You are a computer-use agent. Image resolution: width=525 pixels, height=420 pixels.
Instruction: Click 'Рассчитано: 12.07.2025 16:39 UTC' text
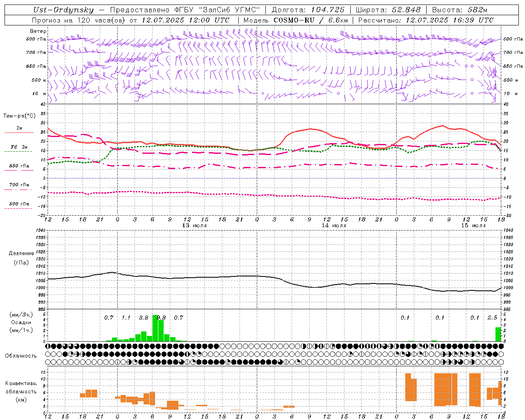[426, 20]
